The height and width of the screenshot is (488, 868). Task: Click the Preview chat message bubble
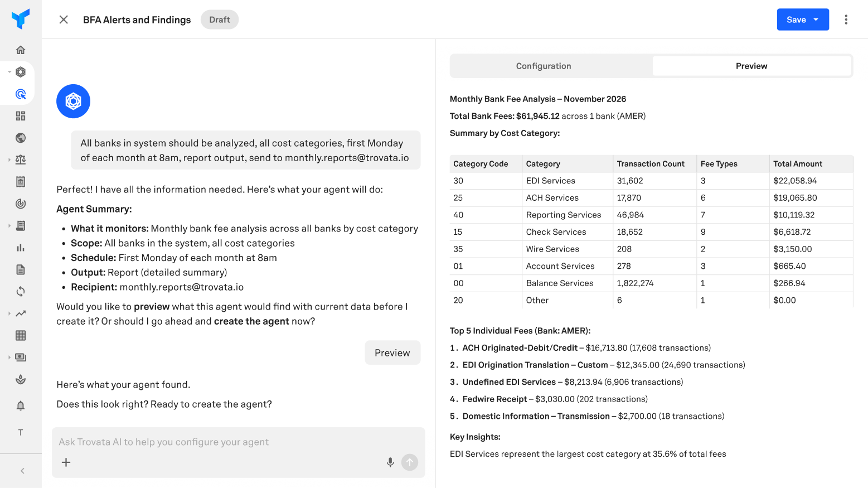point(392,352)
